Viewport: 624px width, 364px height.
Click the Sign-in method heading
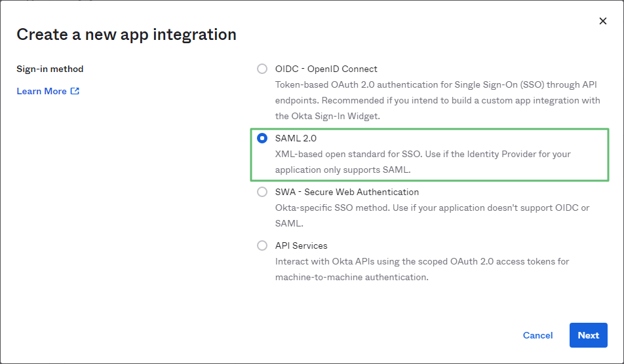(x=50, y=69)
